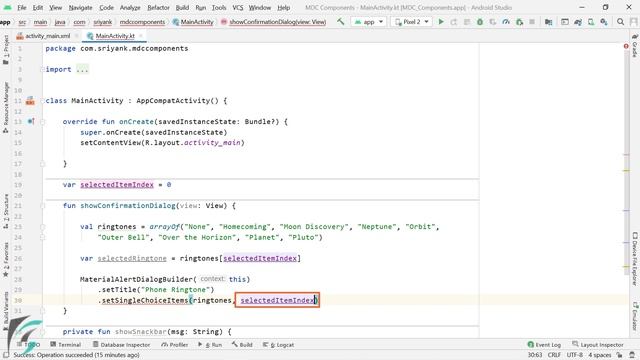Screen dimensions: 640x360
Task: Open the Gradle side panel
Action: tap(635, 46)
